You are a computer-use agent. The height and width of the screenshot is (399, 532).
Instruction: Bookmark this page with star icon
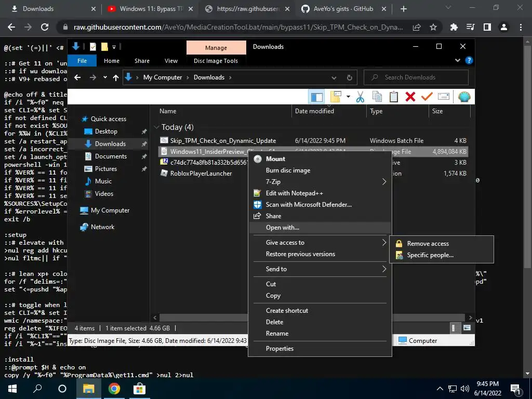[x=433, y=27]
